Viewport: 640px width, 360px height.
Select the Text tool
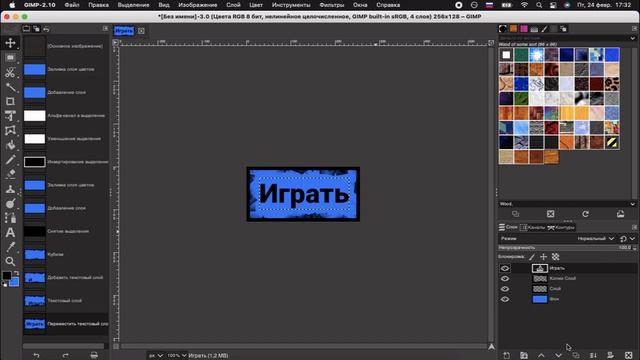(x=10, y=233)
